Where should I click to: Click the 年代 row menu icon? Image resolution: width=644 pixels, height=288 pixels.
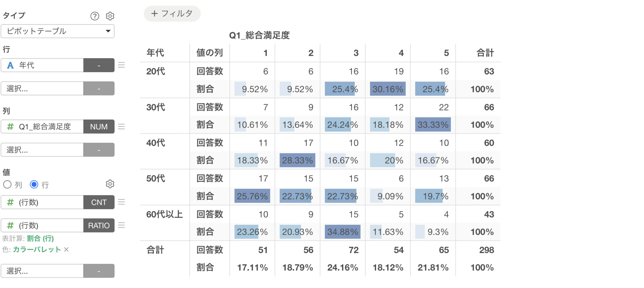pos(121,65)
